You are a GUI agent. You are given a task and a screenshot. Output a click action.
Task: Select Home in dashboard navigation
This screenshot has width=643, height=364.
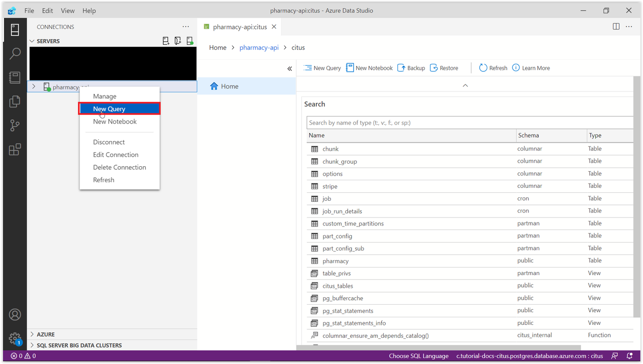click(x=246, y=86)
